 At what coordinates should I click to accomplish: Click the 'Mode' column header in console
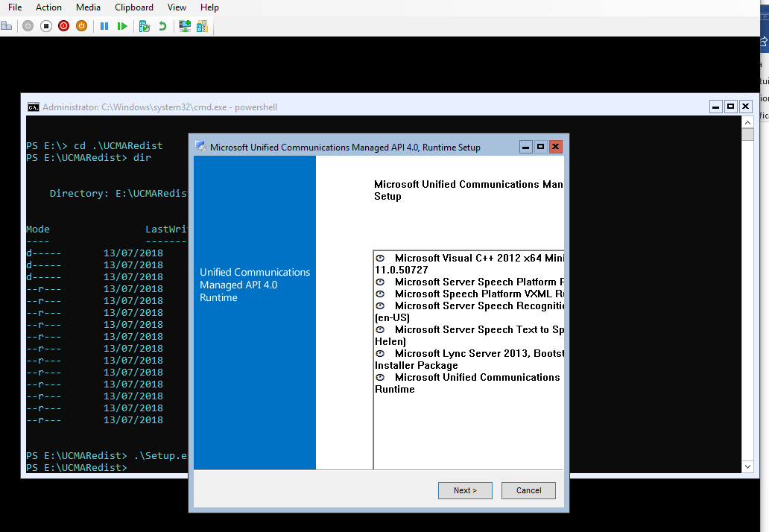(x=38, y=229)
